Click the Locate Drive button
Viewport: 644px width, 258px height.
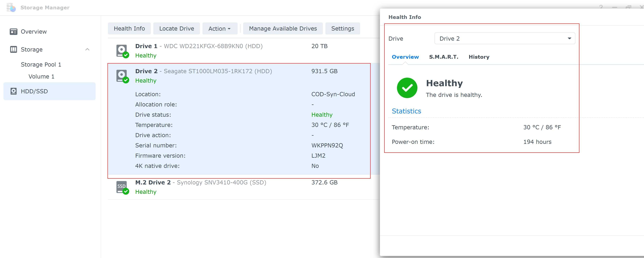point(177,28)
